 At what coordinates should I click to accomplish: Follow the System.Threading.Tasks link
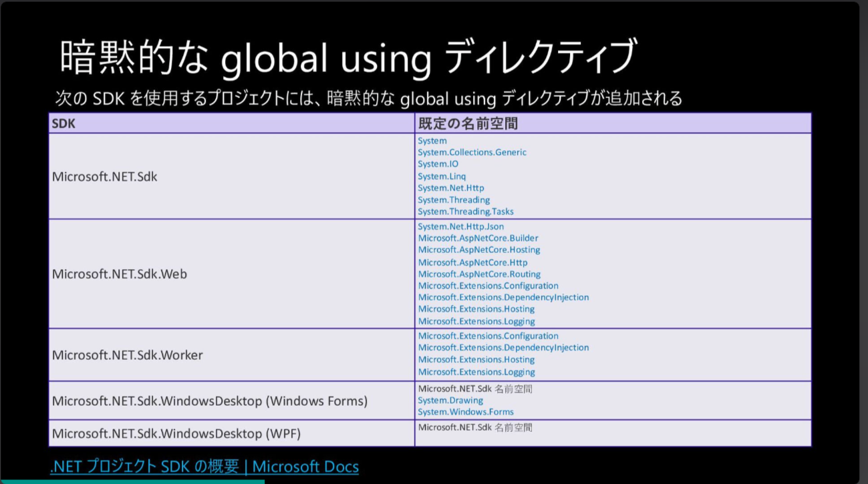click(x=466, y=212)
